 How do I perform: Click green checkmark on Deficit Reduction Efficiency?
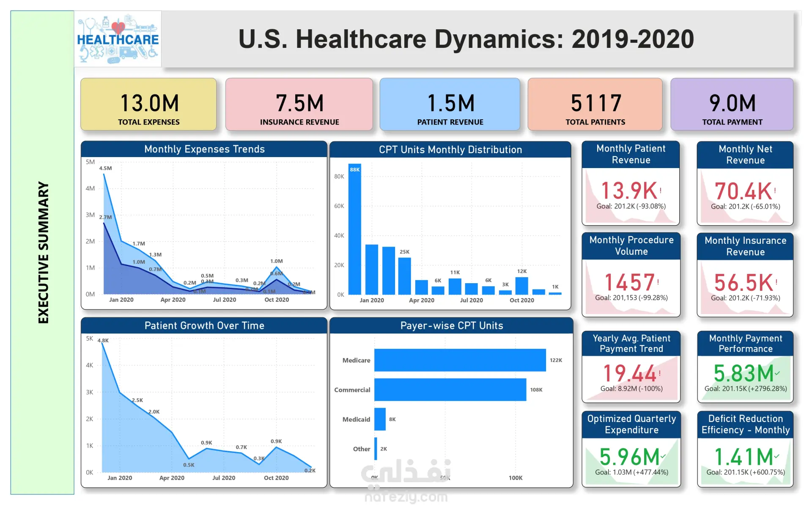click(x=777, y=456)
